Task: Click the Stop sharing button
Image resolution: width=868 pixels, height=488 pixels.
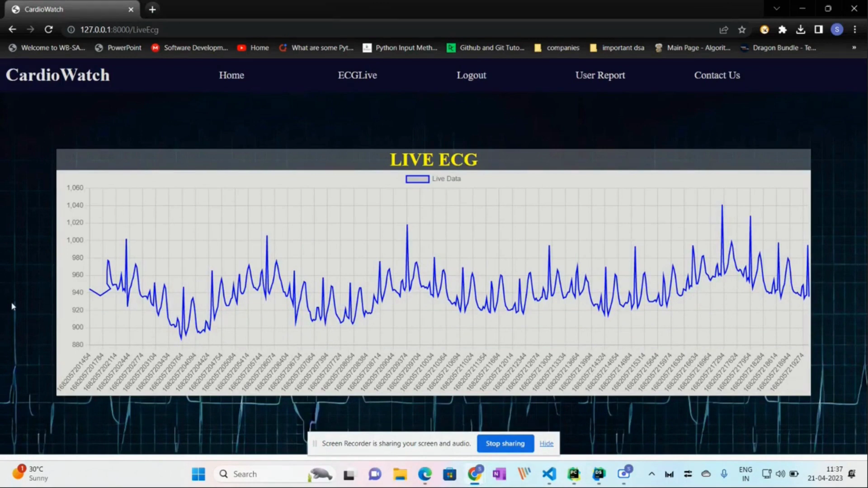Action: coord(505,443)
